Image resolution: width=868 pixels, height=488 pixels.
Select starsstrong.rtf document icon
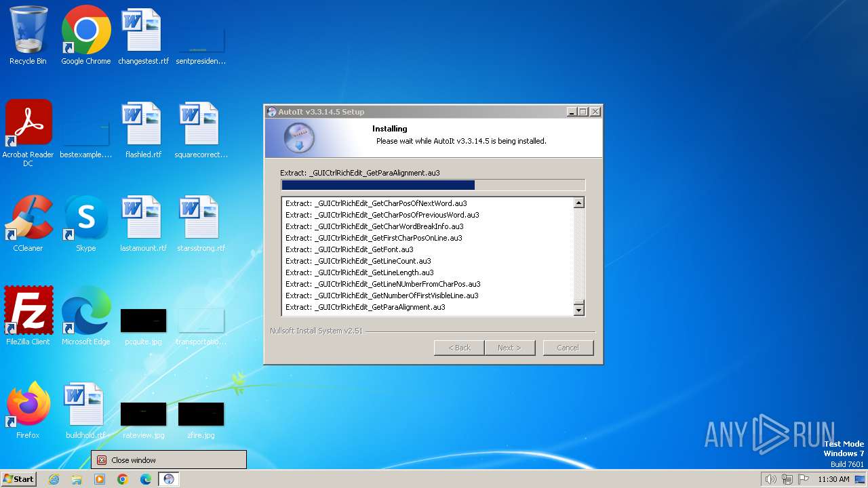click(201, 223)
